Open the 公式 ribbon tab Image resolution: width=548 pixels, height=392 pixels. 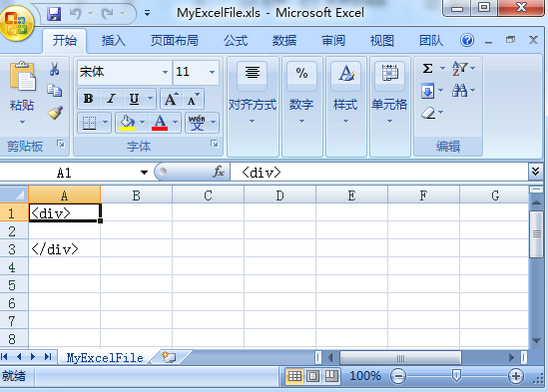point(236,41)
